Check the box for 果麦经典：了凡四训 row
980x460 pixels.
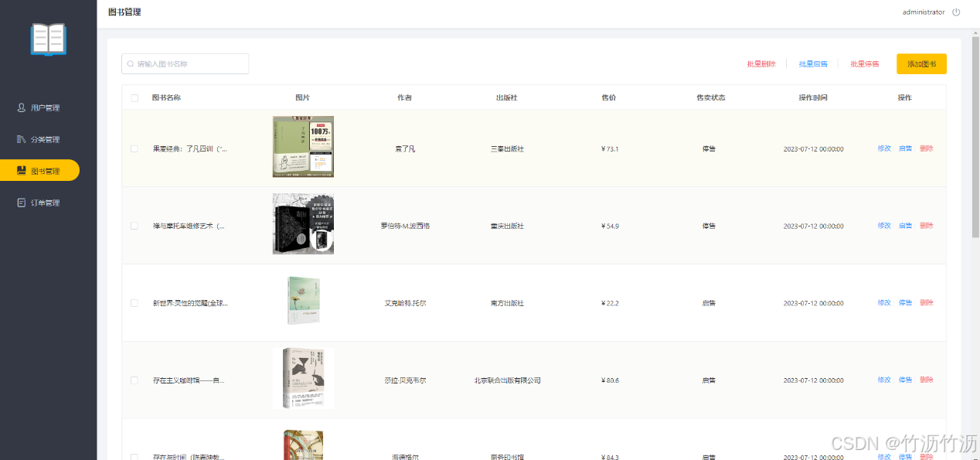click(134, 148)
